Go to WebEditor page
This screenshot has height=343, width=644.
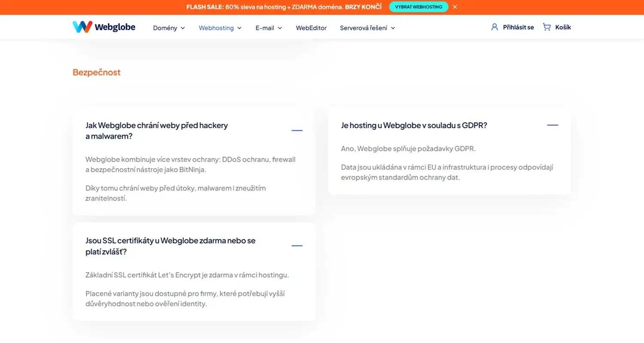[311, 28]
